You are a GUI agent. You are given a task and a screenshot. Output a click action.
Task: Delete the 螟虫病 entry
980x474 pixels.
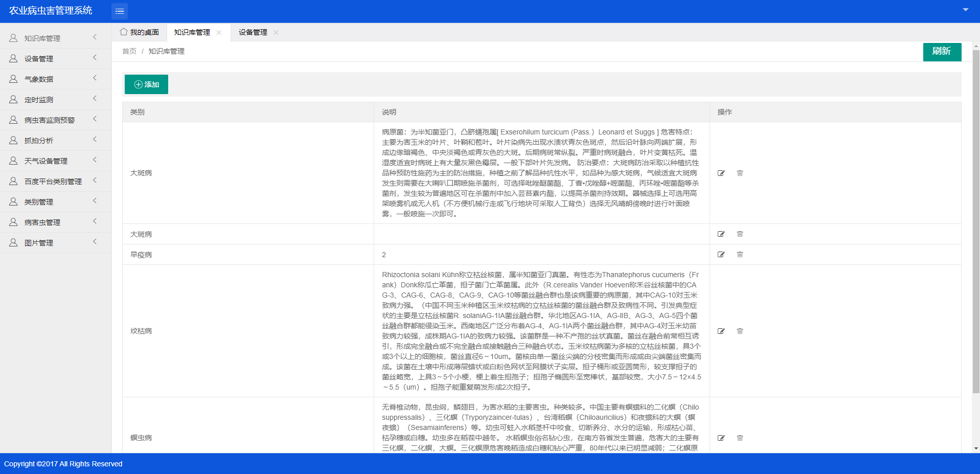[740, 438]
